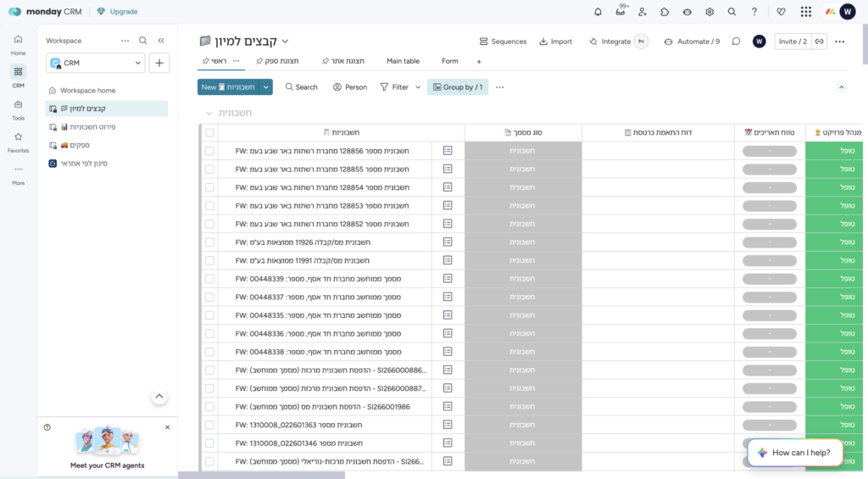
Task: Click green טופל status in 128856 row
Action: click(834, 151)
